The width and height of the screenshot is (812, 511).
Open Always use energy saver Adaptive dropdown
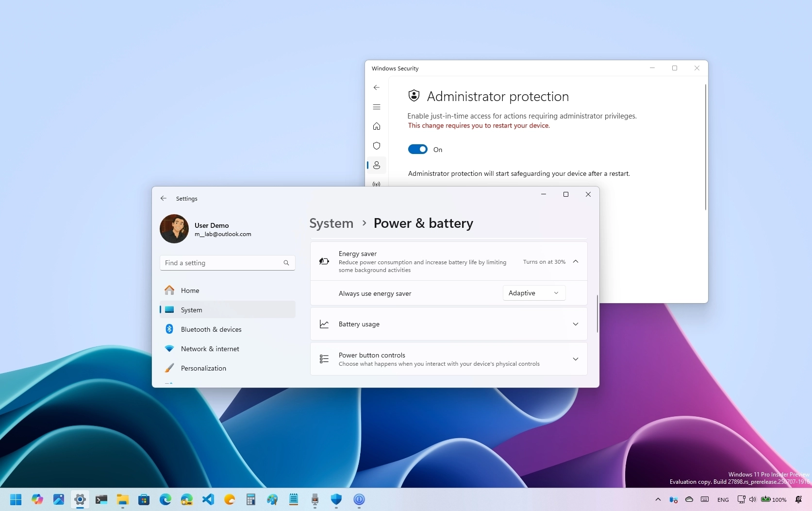point(534,293)
